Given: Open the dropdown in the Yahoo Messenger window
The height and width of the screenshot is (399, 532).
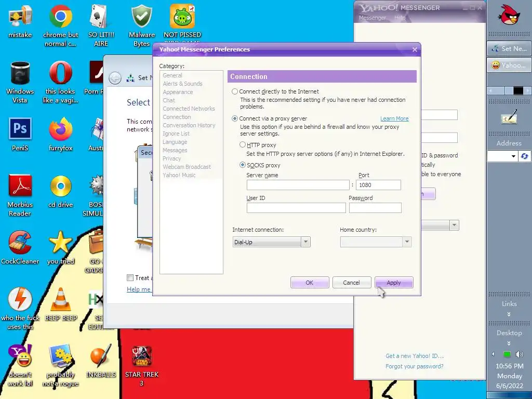Looking at the screenshot, I should click(x=454, y=225).
